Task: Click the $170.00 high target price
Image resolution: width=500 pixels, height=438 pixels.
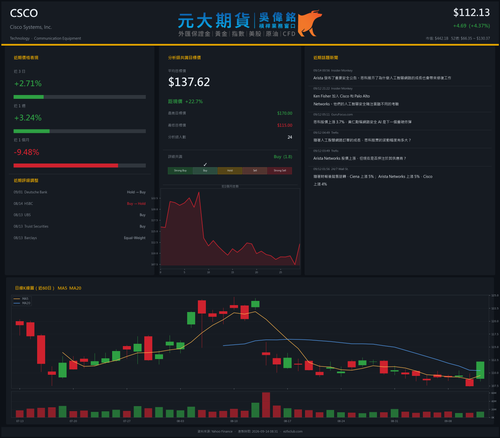Action: (285, 113)
